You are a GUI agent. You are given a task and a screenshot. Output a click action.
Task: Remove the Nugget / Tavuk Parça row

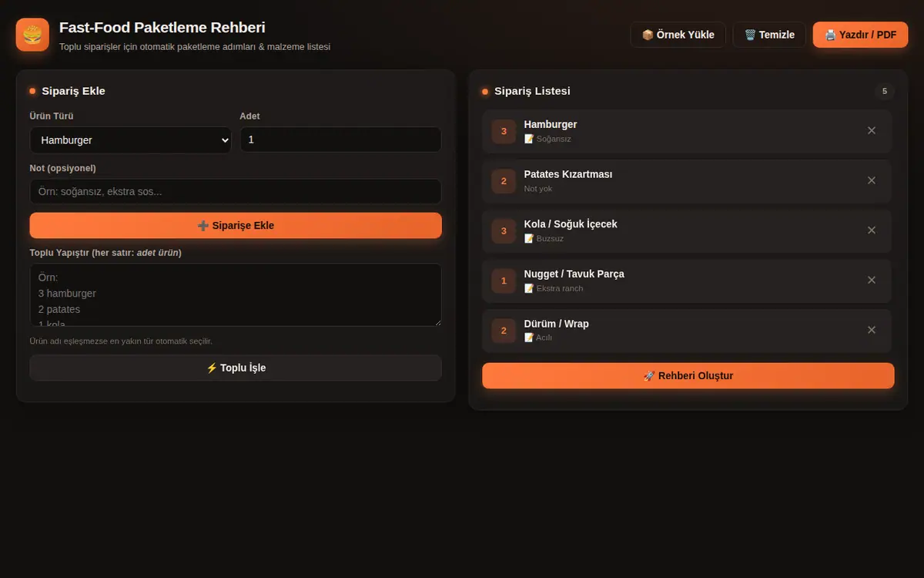point(872,281)
